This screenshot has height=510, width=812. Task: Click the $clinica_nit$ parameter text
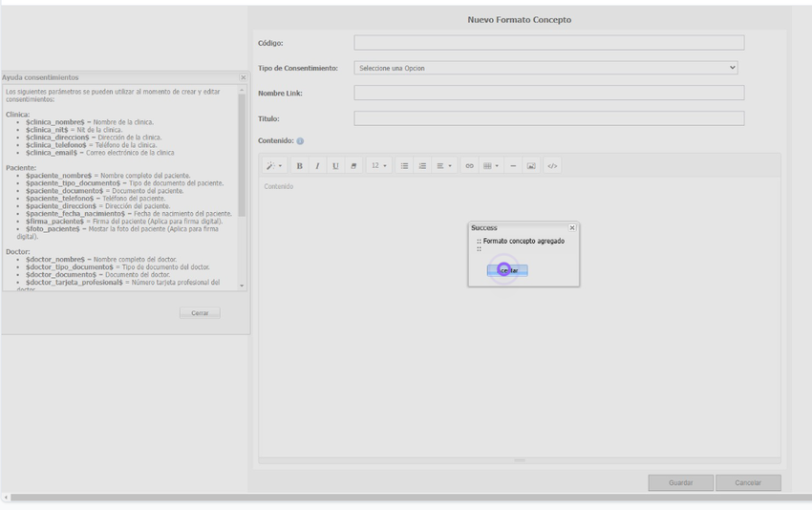coord(47,130)
